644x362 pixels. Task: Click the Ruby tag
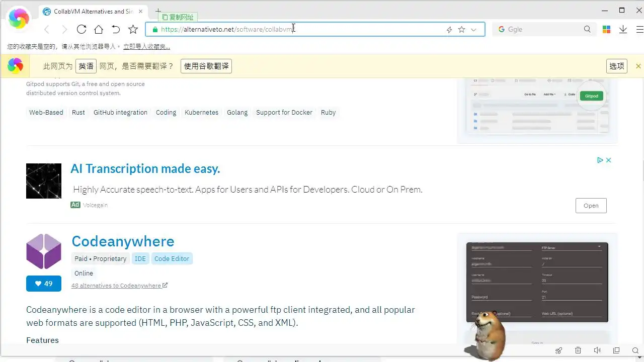(328, 113)
